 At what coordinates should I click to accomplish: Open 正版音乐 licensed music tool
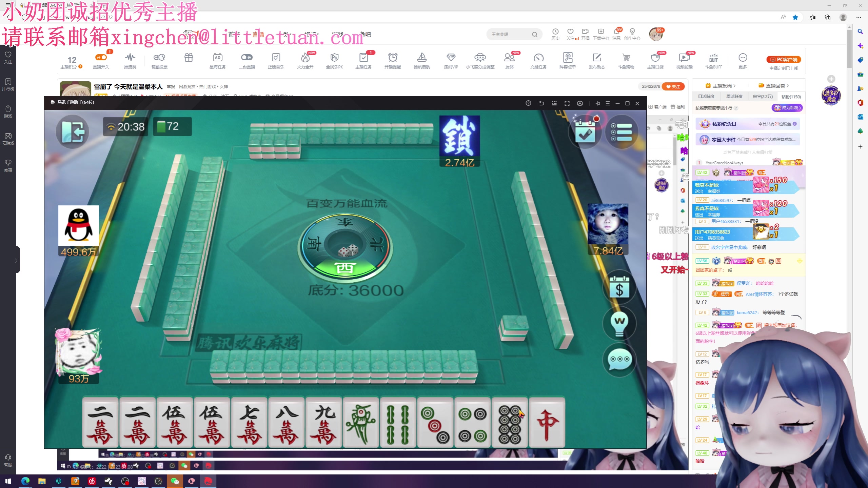click(276, 58)
